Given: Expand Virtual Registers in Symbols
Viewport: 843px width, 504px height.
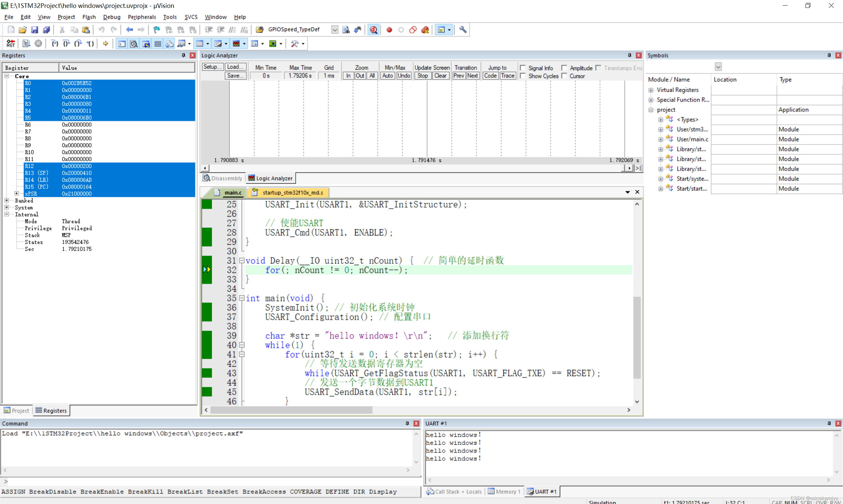Looking at the screenshot, I should pyautogui.click(x=651, y=90).
